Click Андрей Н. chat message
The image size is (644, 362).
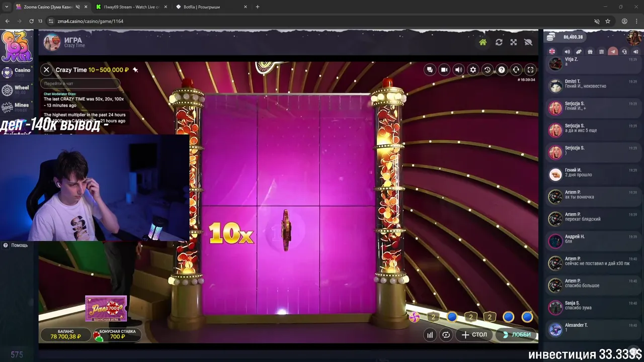click(593, 241)
